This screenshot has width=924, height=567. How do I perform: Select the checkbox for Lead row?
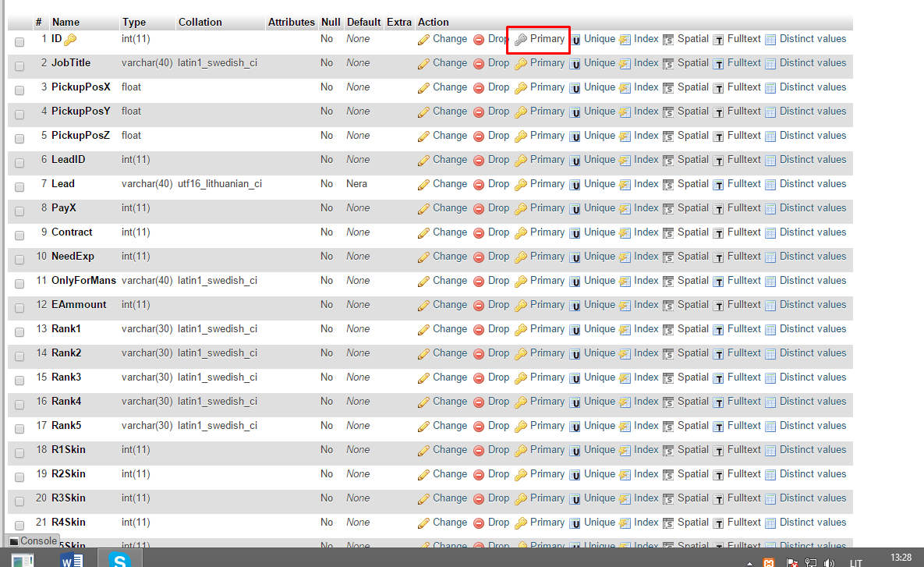pos(19,187)
